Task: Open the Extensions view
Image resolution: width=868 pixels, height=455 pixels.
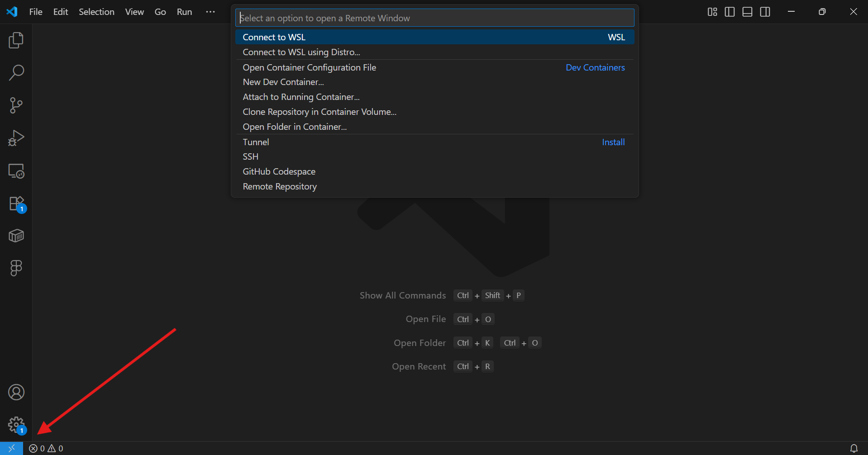Action: tap(16, 204)
